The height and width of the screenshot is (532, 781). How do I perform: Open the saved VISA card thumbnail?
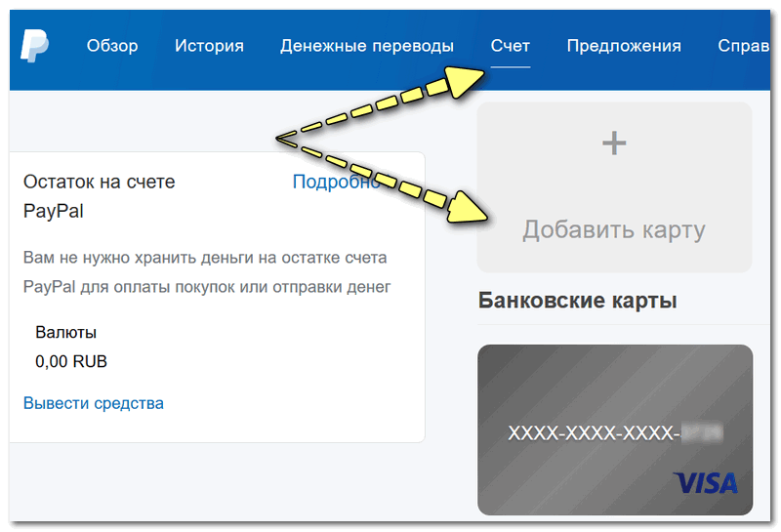coord(615,430)
